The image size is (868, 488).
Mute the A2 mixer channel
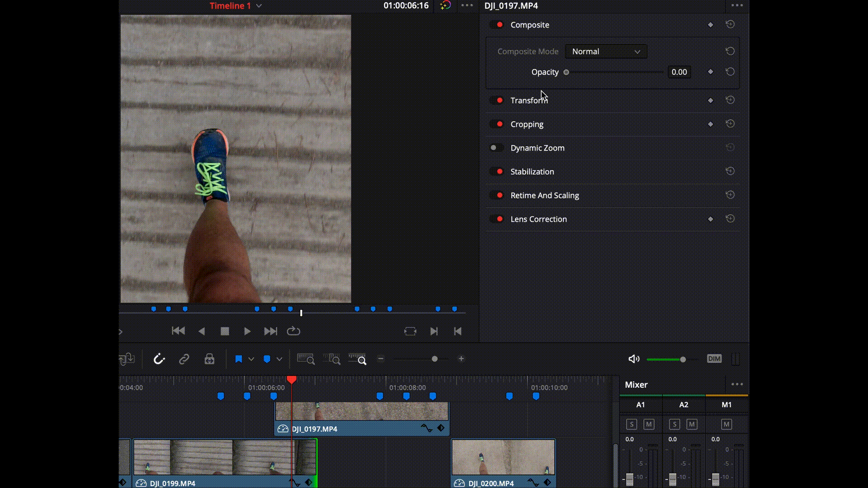692,424
